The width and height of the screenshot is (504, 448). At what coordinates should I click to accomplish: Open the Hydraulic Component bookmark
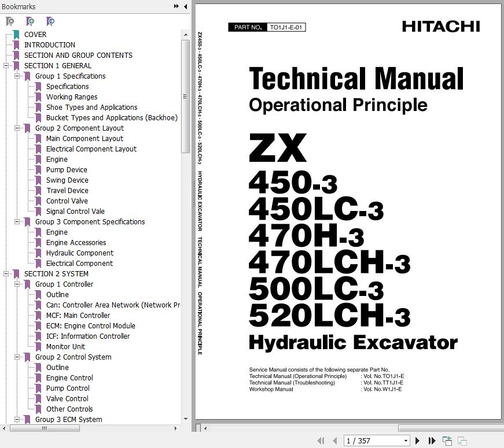(80, 253)
